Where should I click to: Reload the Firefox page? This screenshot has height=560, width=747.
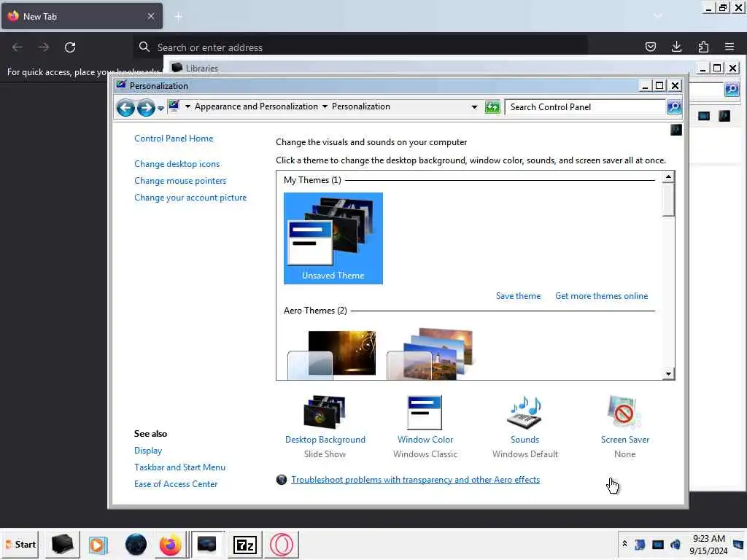point(70,47)
